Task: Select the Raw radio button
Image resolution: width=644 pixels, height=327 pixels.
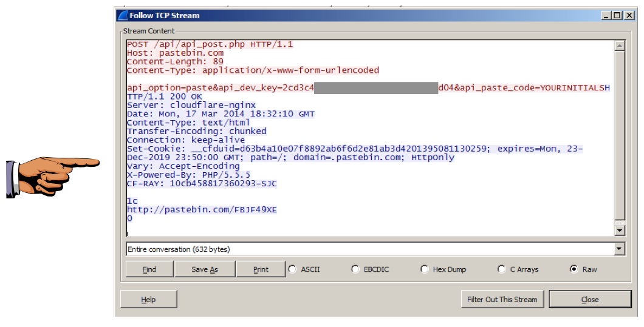Action: point(574,269)
